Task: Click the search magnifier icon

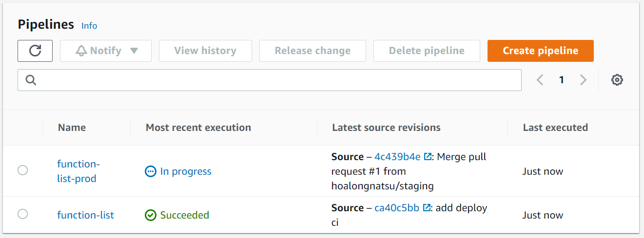Action: (31, 80)
